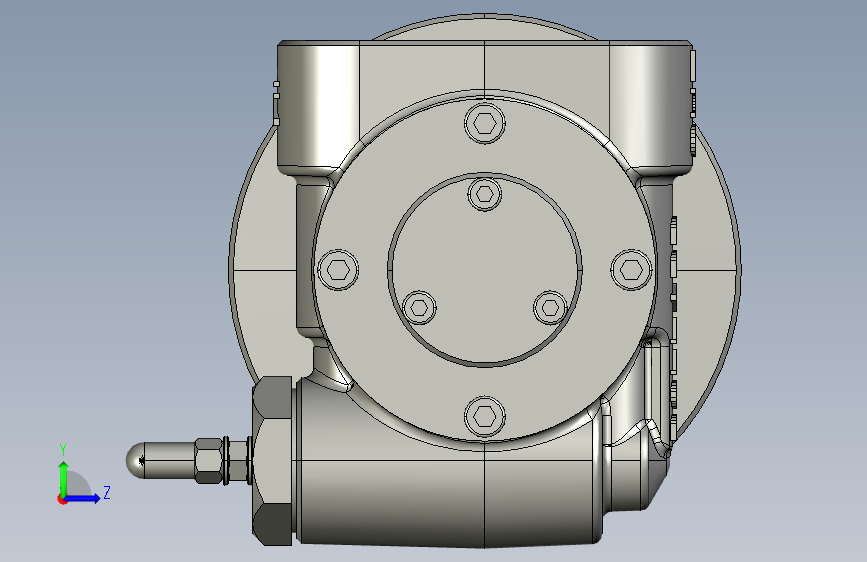The width and height of the screenshot is (867, 562).
Task: Select the right hex socket bolt on the outer flange
Action: point(631,270)
